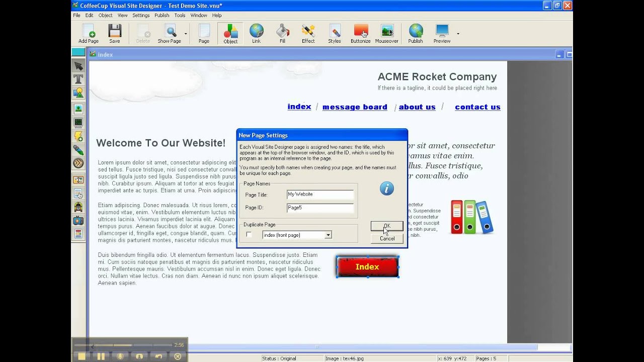Viewport: 644px width, 362px height.
Task: Select the eyedropper tool in sidebar
Action: 78,150
